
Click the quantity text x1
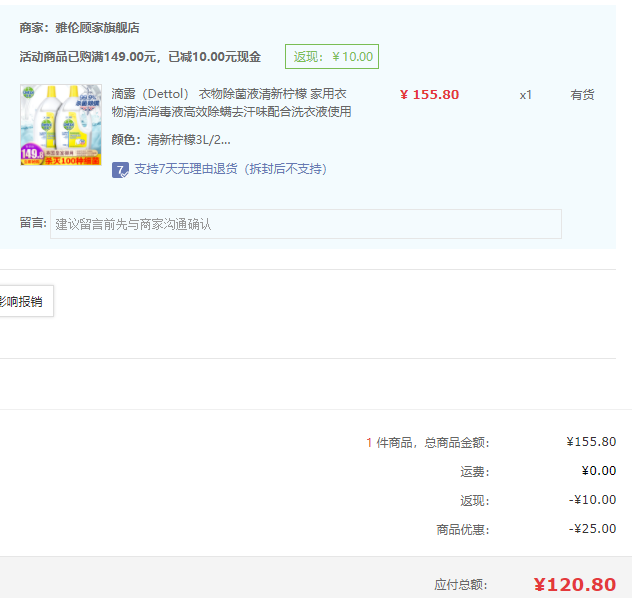pos(526,95)
